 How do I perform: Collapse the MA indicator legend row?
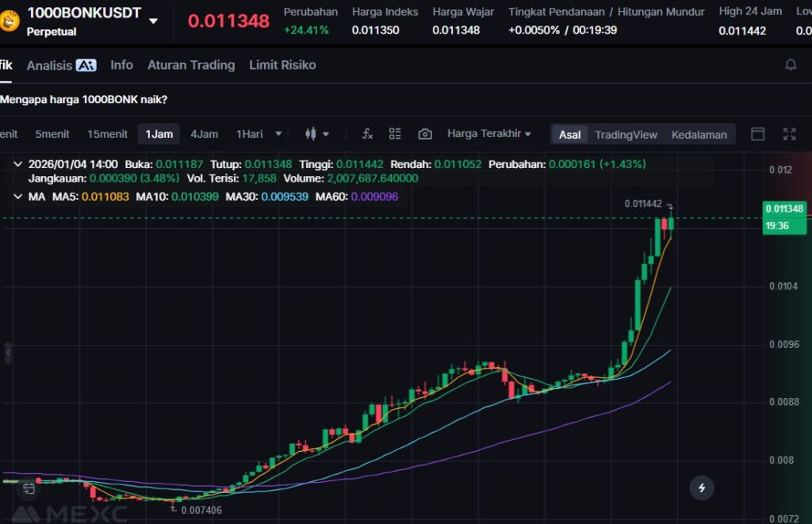pos(19,196)
